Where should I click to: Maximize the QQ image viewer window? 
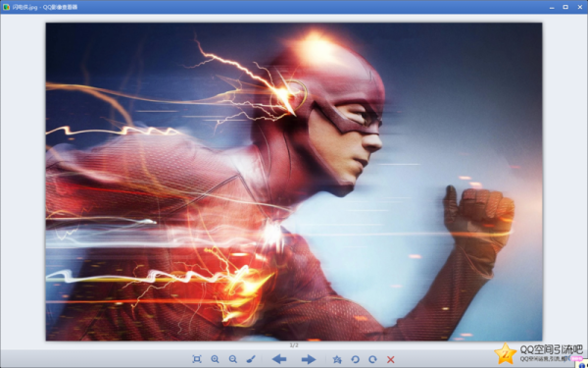[x=565, y=7]
